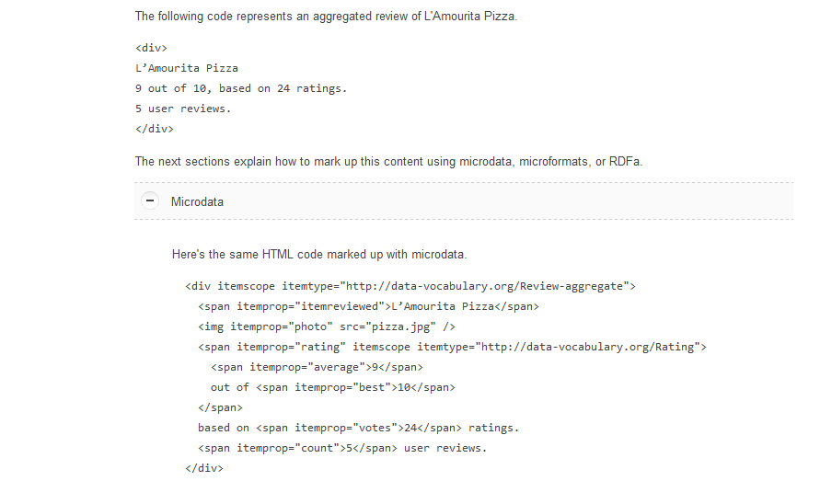
Task: Click the span itemprop="average" code line
Action: (317, 368)
